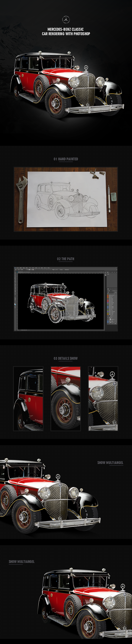
Task: Click the pixel layer filter icon
Action: pos(113,291)
